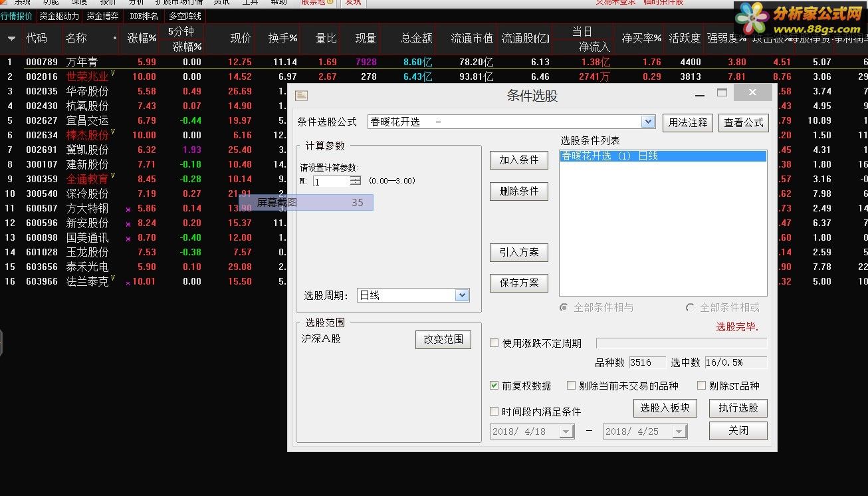Click the 选股入板块 button
The width and height of the screenshot is (868, 496).
tap(665, 408)
